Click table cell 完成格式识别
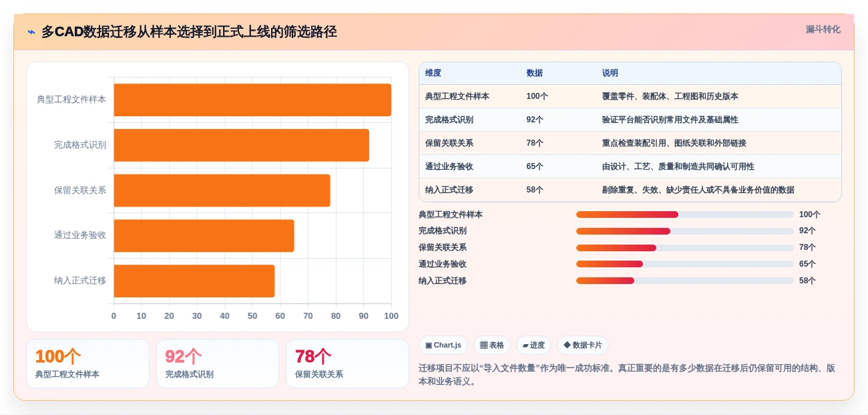This screenshot has height=415, width=868. click(x=449, y=120)
